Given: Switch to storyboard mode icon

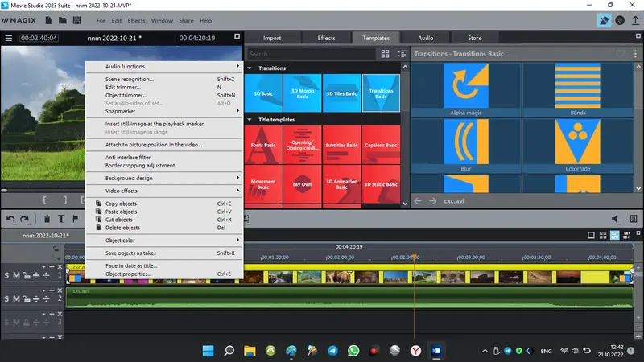Looking at the screenshot, I should point(591,235).
